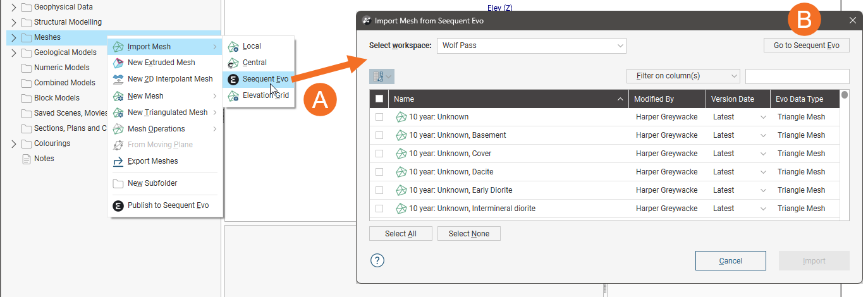Open the Select workspace dropdown
This screenshot has width=868, height=297.
[x=531, y=45]
